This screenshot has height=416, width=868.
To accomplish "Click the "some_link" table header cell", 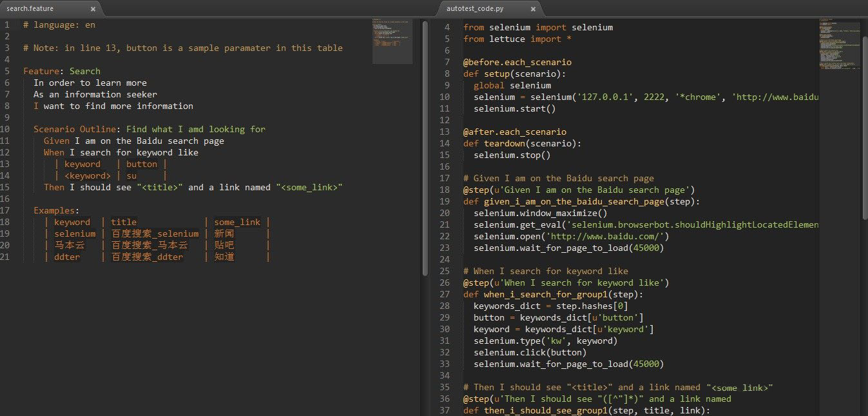I will coord(237,222).
